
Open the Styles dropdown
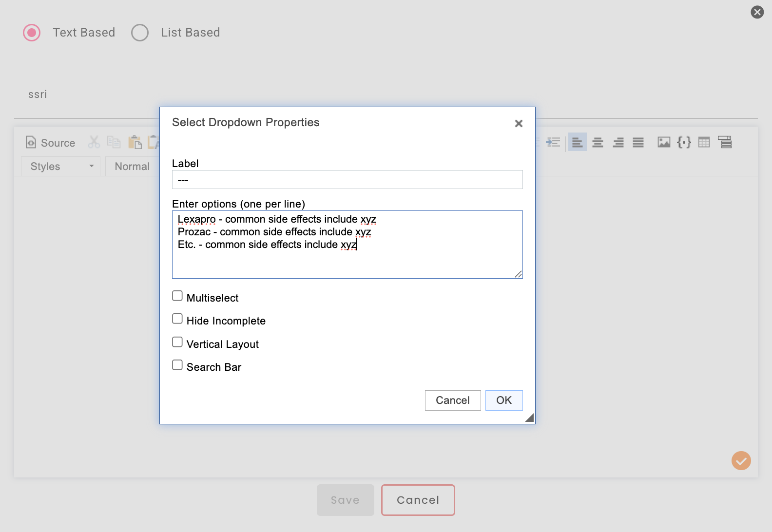[61, 167]
